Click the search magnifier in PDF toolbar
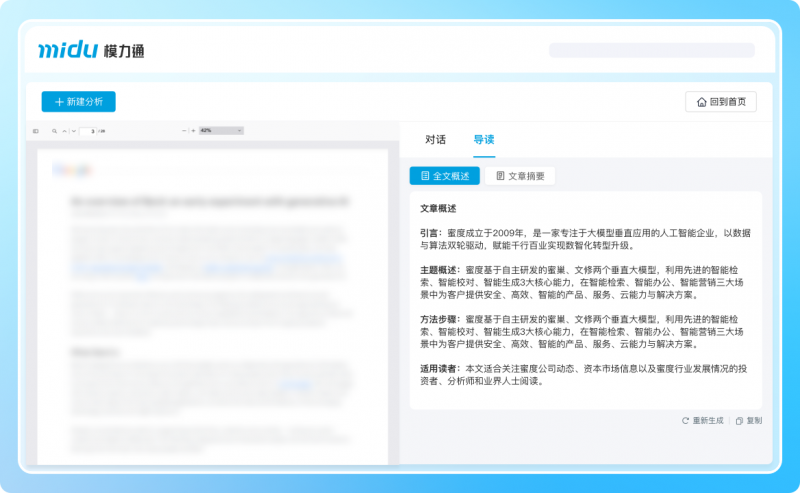Viewport: 800px width, 493px height. (54, 131)
